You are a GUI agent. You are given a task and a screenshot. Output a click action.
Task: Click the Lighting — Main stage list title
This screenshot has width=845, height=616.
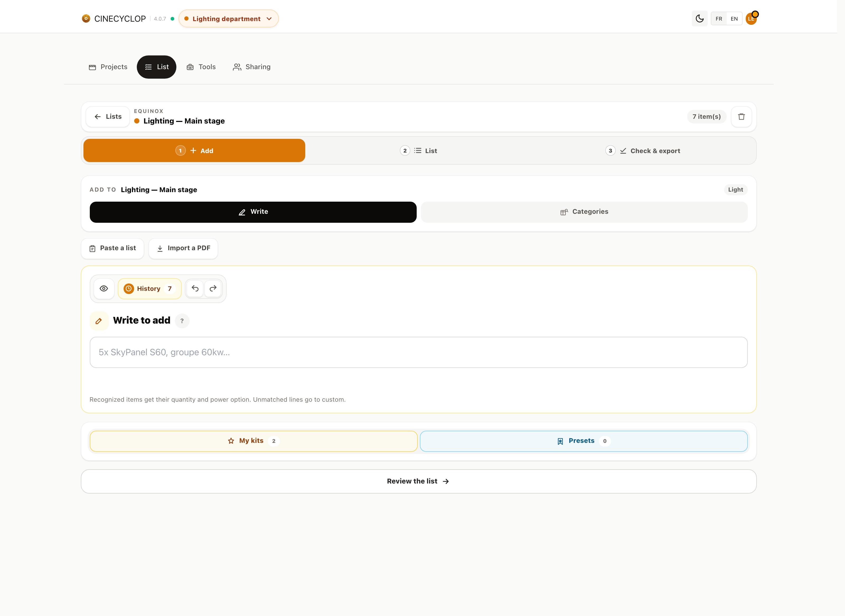184,121
